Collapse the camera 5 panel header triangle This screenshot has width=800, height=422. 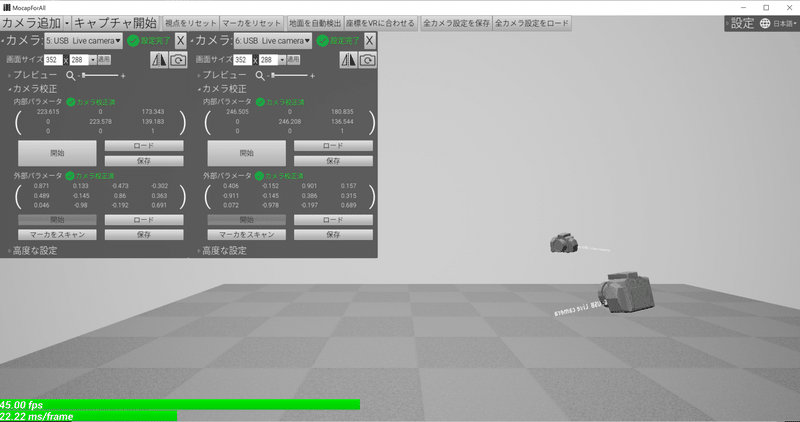pos(3,41)
